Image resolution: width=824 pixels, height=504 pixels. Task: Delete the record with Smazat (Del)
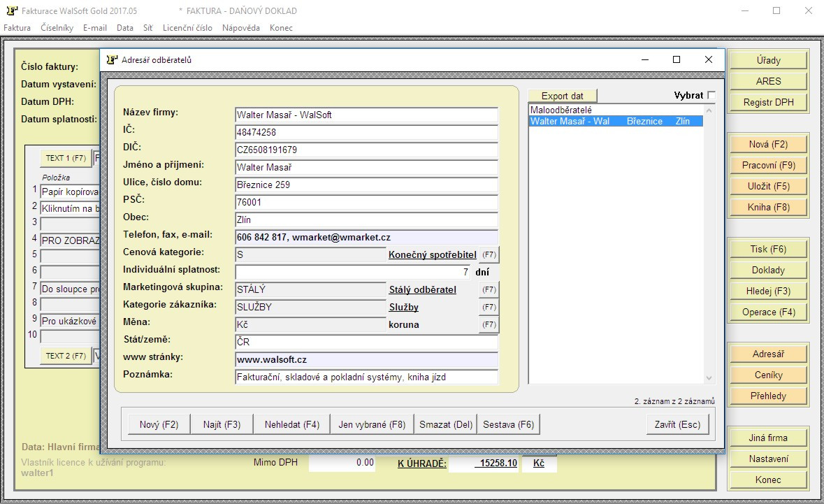[446, 424]
